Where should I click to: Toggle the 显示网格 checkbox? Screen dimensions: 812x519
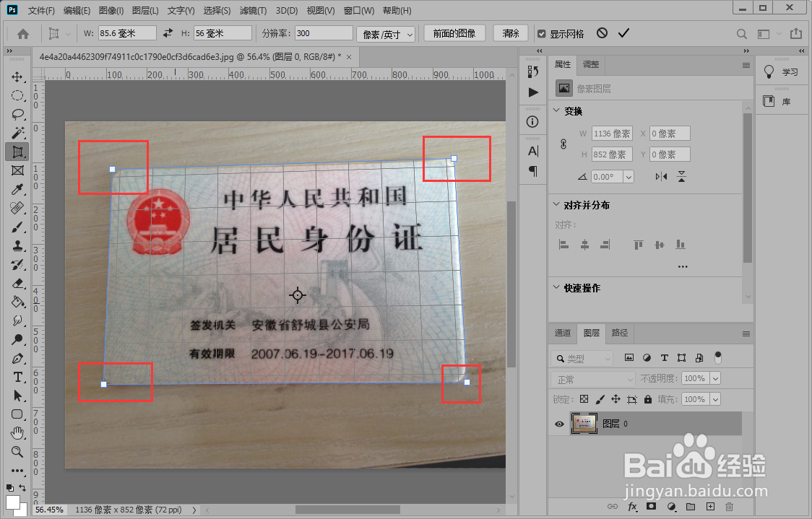[542, 34]
